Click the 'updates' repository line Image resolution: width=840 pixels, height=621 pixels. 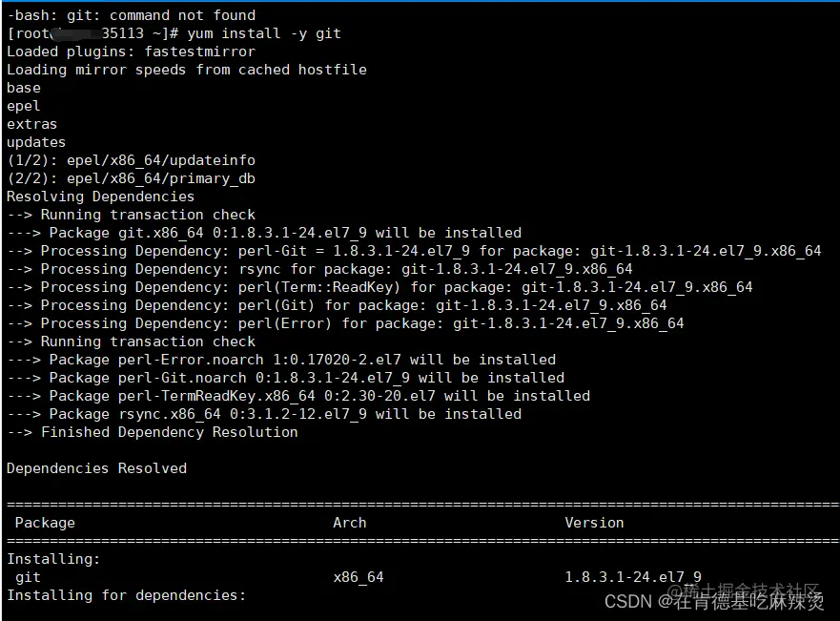click(36, 142)
